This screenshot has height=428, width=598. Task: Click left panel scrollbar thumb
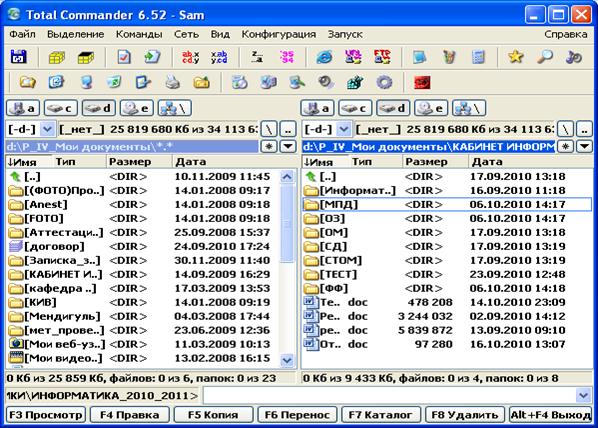click(287, 223)
